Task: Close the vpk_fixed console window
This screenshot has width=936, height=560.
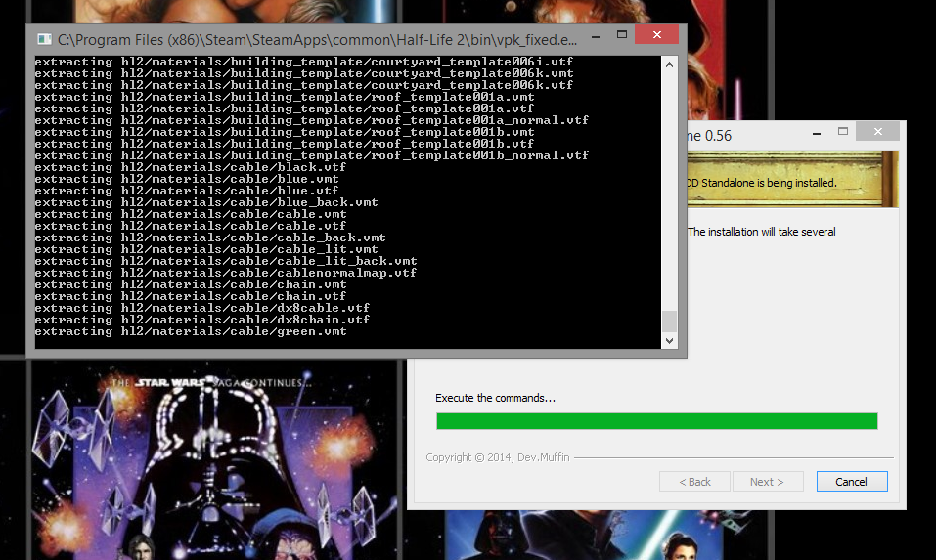Action: coord(656,34)
